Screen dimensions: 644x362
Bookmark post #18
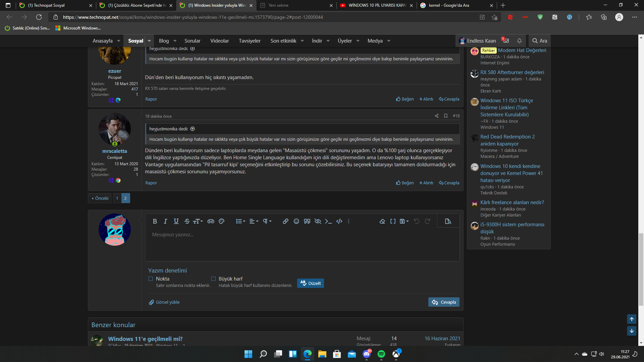point(446,116)
